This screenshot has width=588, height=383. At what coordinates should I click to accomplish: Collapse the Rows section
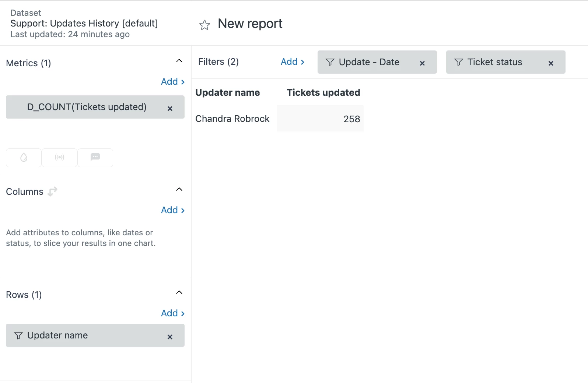179,293
